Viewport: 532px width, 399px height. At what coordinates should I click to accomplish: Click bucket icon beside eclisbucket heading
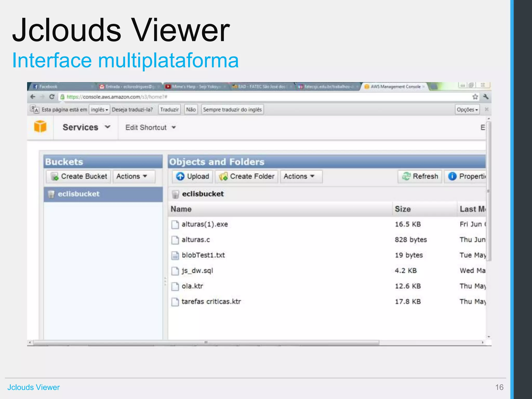click(176, 194)
